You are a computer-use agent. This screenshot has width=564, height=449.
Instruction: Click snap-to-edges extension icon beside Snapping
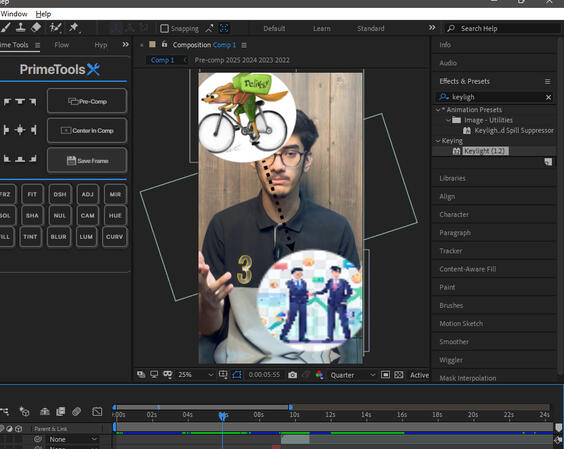[209, 28]
